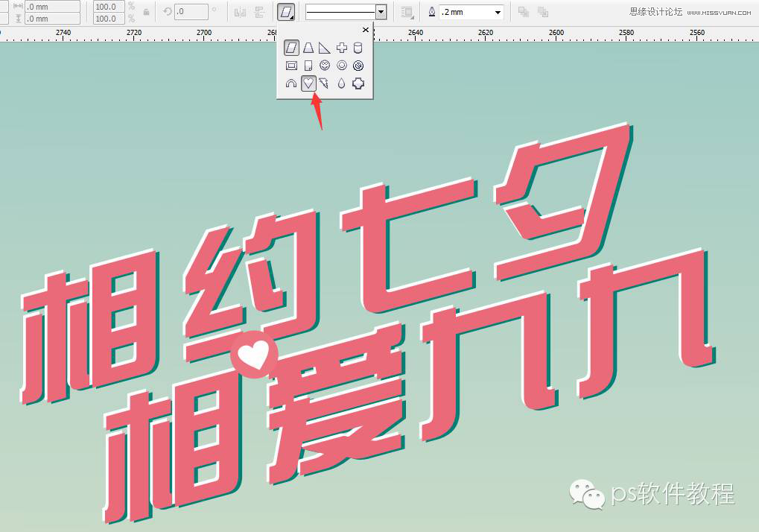This screenshot has height=532, width=759.
Task: Select the Heart shape tool
Action: pos(308,83)
